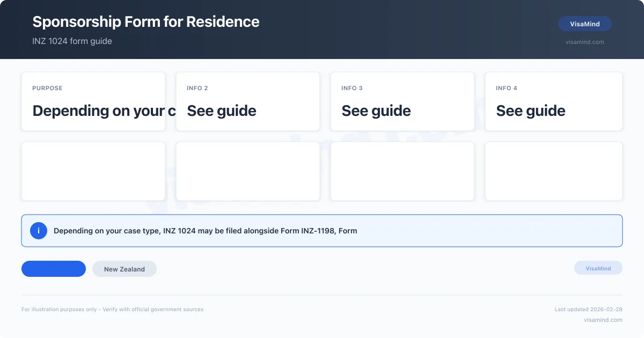This screenshot has width=644, height=338.
Task: Click the info icon in the notice banner
Action: coord(39,231)
